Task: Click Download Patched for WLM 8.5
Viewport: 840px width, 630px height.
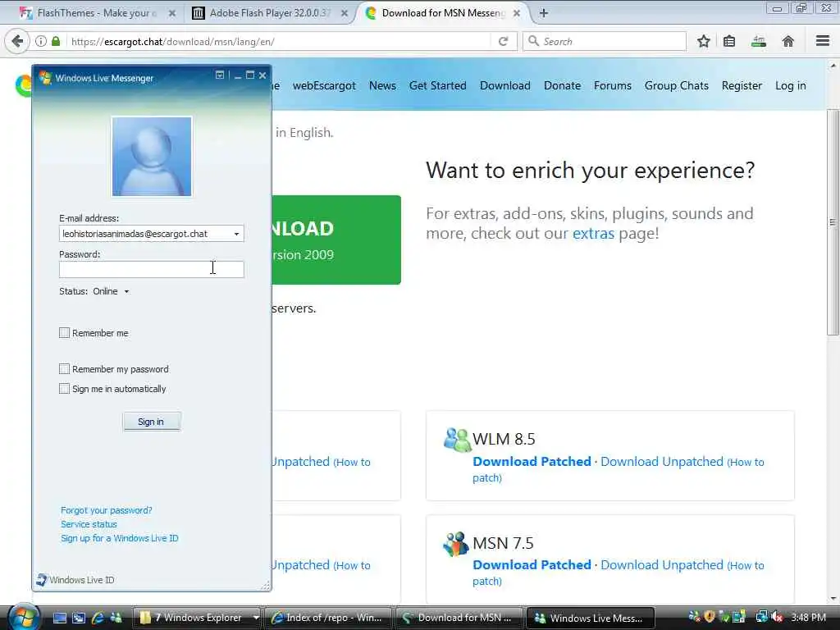Action: click(532, 461)
